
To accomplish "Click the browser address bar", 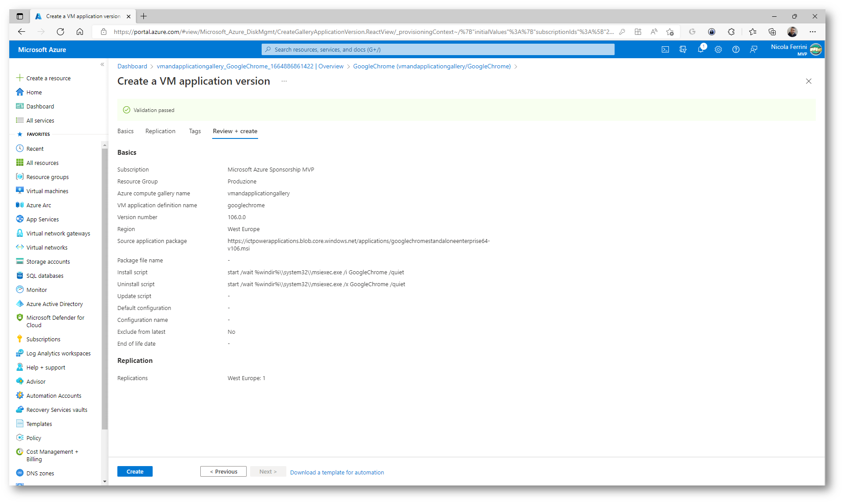I will (363, 32).
